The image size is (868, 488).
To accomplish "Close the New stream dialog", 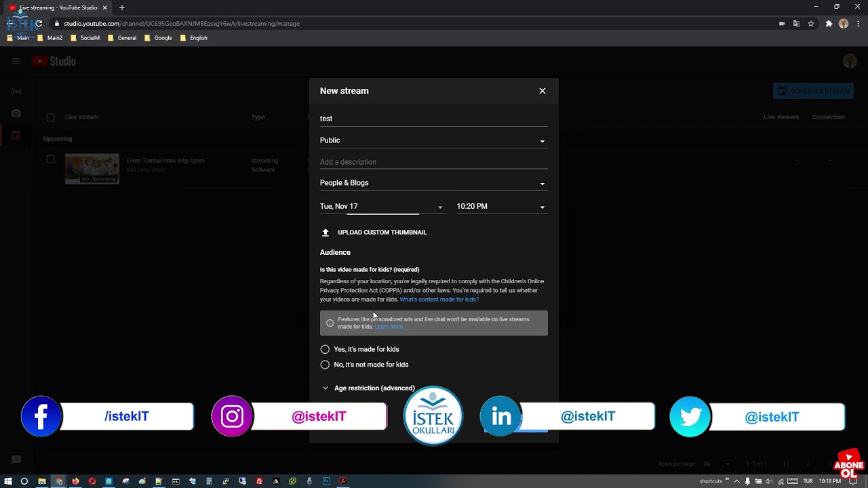I will click(x=542, y=91).
